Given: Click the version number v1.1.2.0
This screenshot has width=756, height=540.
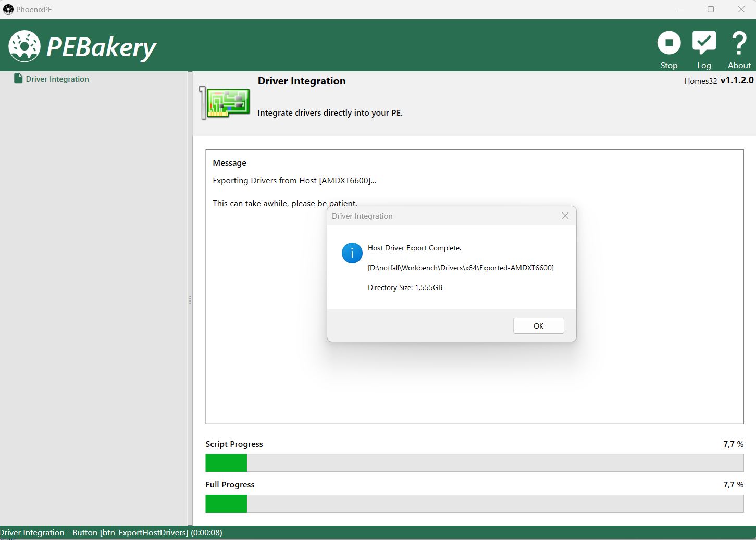Looking at the screenshot, I should [x=737, y=80].
